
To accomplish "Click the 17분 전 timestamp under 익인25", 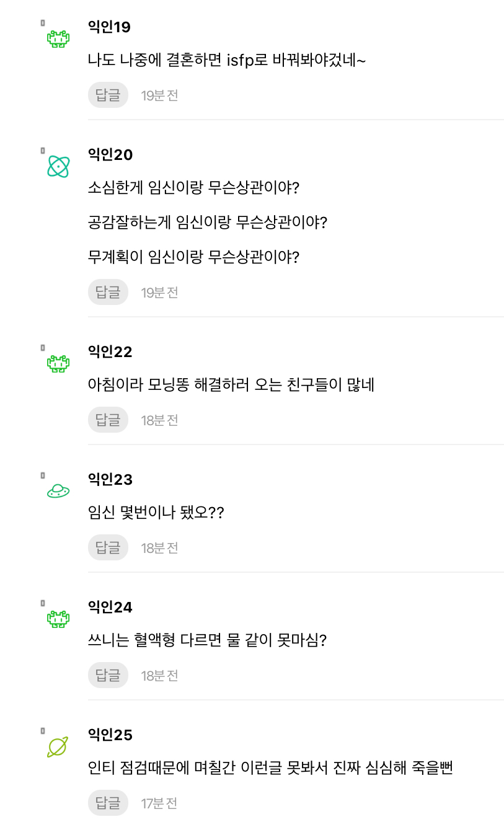I will [x=159, y=802].
